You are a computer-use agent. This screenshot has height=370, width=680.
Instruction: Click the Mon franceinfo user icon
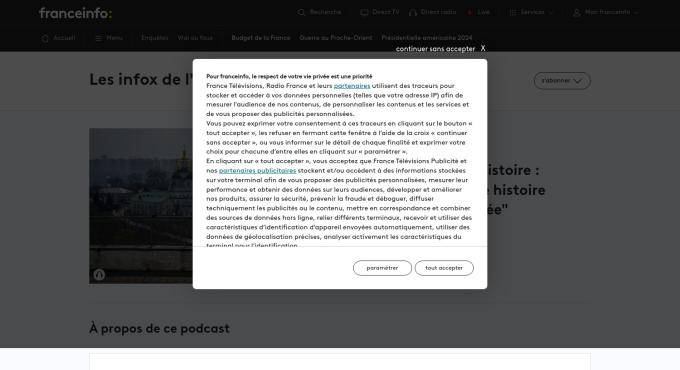click(576, 13)
